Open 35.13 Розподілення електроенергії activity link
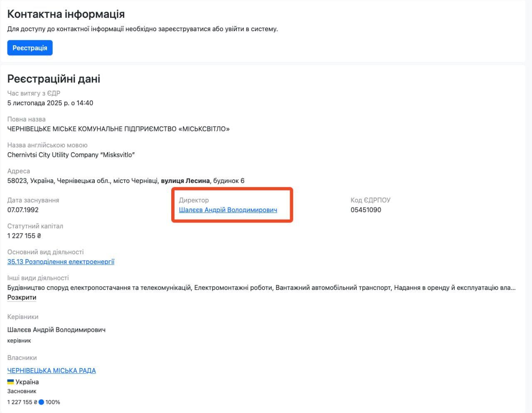Viewport: 532px width, 413px height. tap(61, 262)
